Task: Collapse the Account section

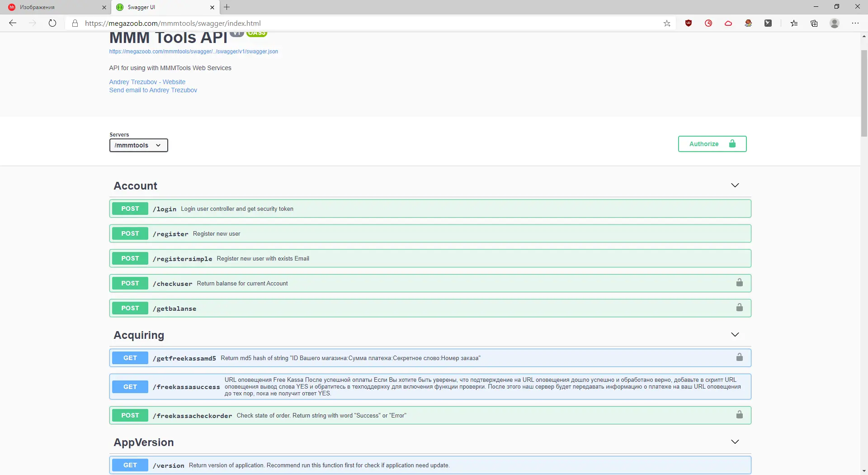Action: (x=735, y=185)
